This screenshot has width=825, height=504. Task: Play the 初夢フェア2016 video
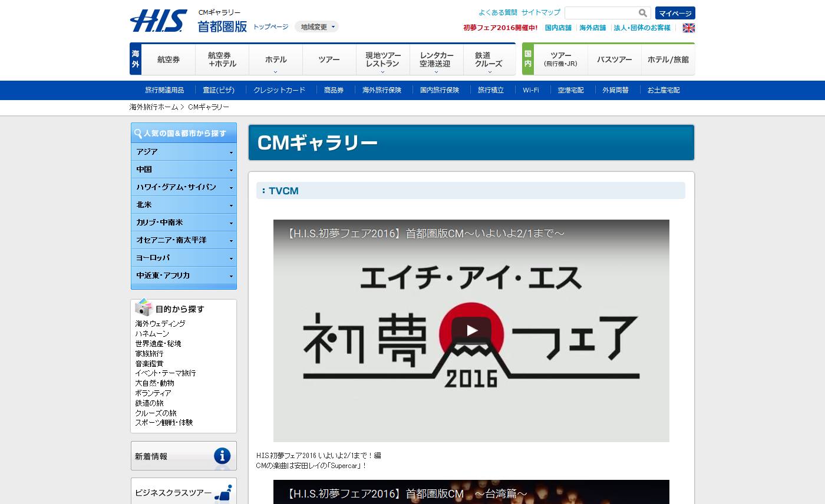click(x=471, y=330)
